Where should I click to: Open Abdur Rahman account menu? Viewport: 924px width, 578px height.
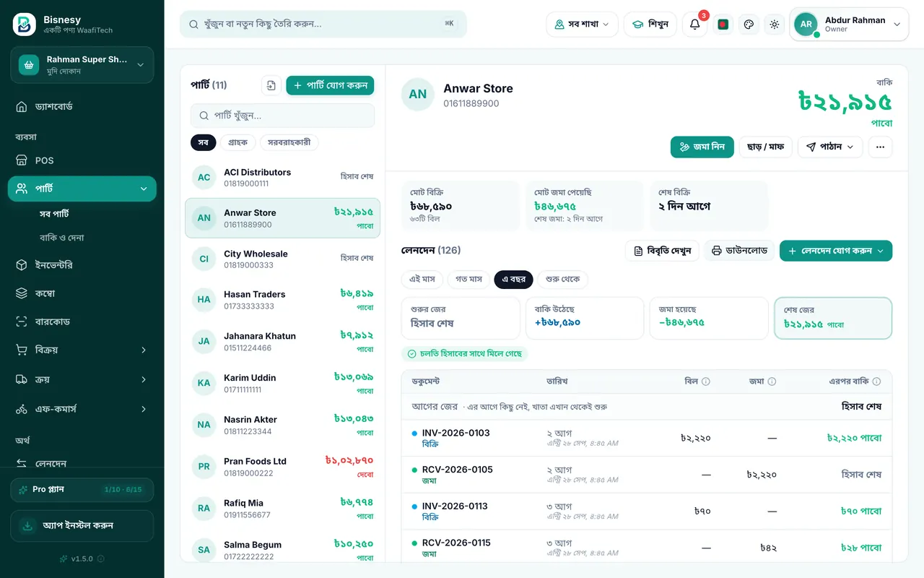(849, 24)
